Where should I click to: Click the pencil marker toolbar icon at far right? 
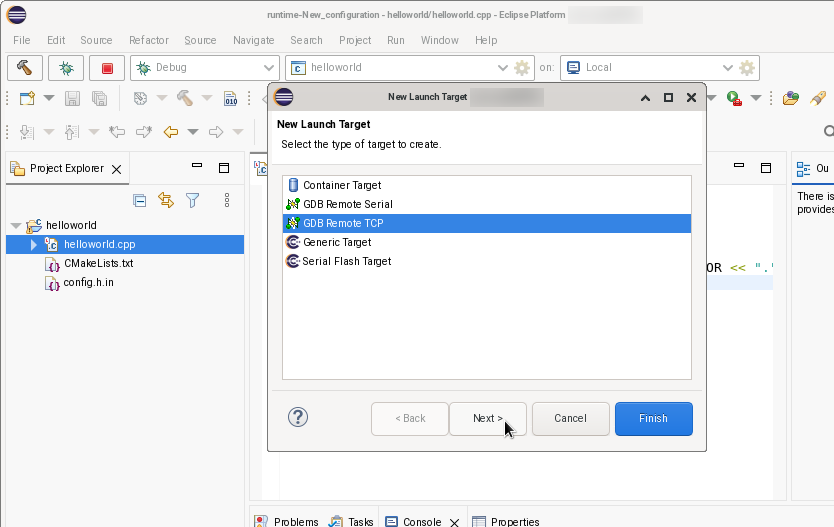(x=818, y=98)
